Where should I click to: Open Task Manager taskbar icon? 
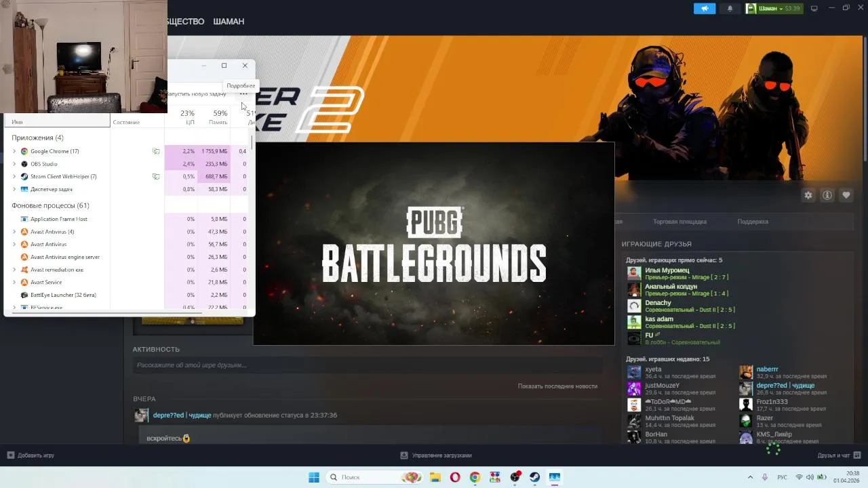[x=555, y=477]
